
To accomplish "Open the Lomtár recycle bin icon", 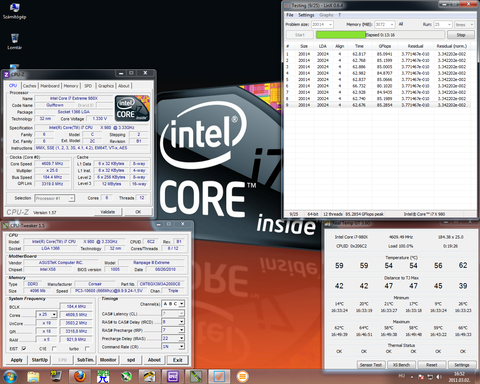I will (14, 41).
